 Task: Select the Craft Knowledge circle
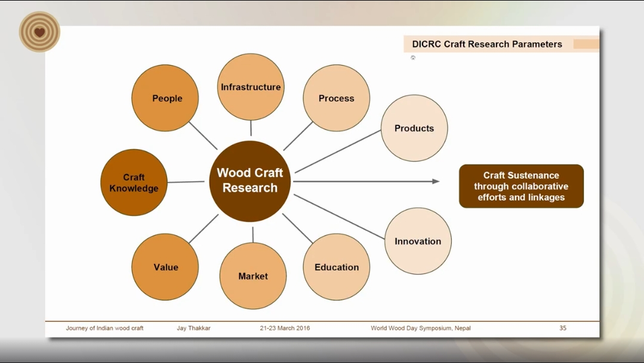pos(134,182)
